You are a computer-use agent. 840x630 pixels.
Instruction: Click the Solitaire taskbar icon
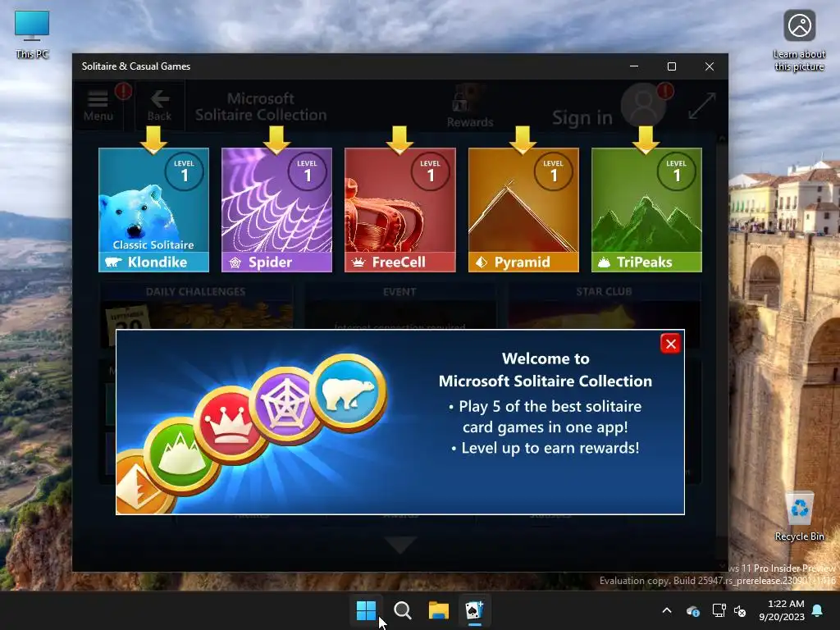click(x=475, y=610)
